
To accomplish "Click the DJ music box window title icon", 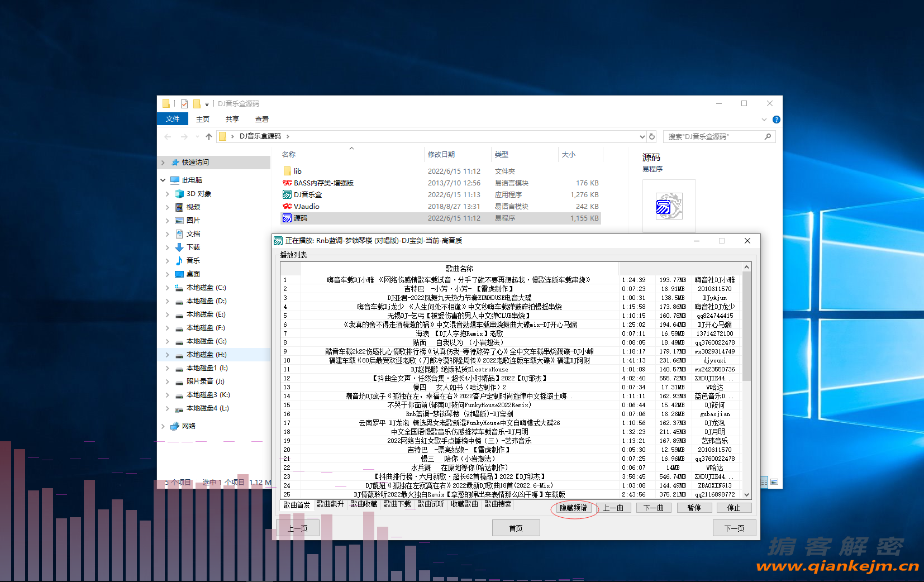I will [x=278, y=241].
